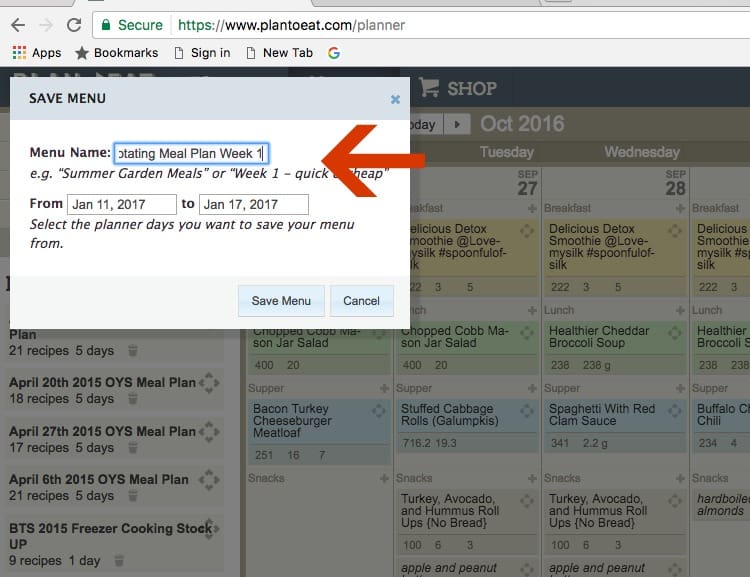Reload the page with refresh icon
Screen dimensions: 750x577
coord(74,25)
